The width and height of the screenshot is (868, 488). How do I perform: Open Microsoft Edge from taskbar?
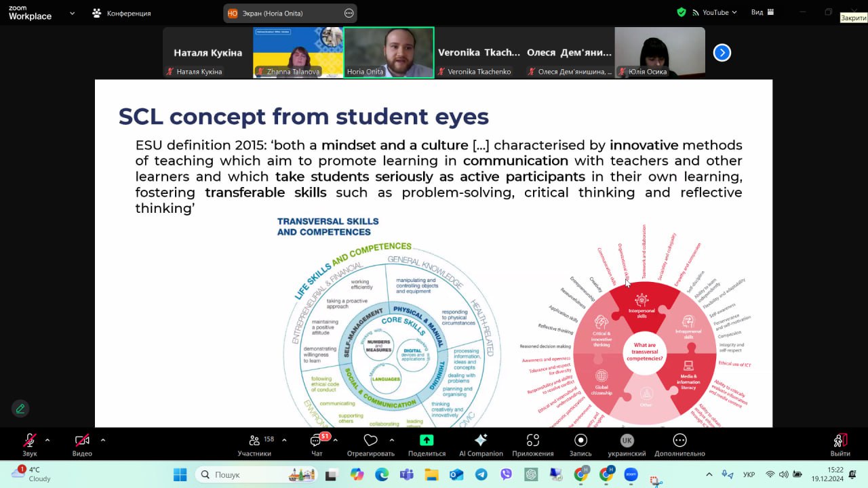point(381,474)
